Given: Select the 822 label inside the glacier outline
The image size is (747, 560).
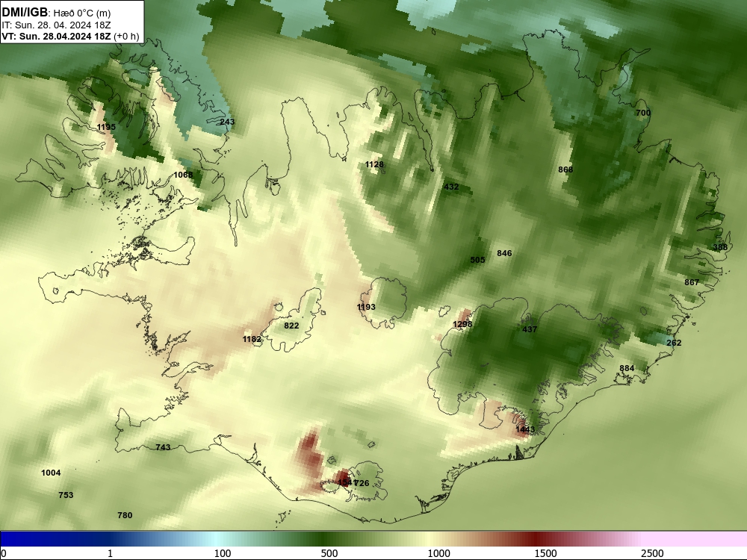Looking at the screenshot, I should click(291, 326).
